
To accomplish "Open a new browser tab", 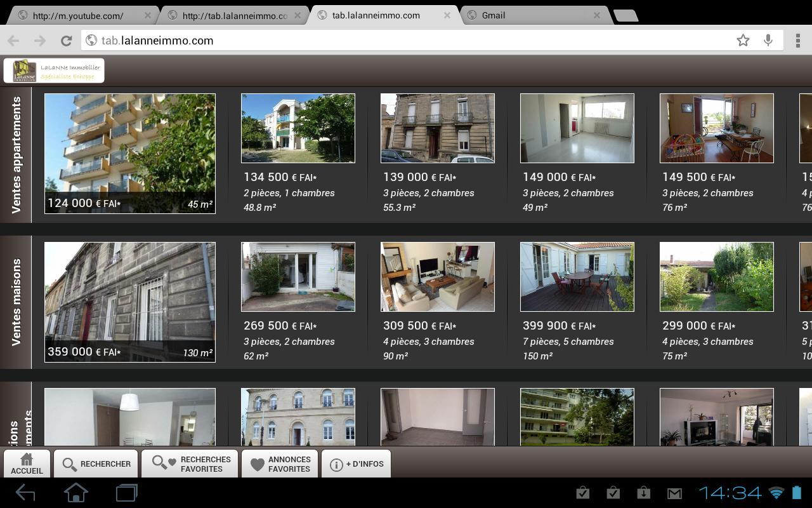I will tap(626, 16).
